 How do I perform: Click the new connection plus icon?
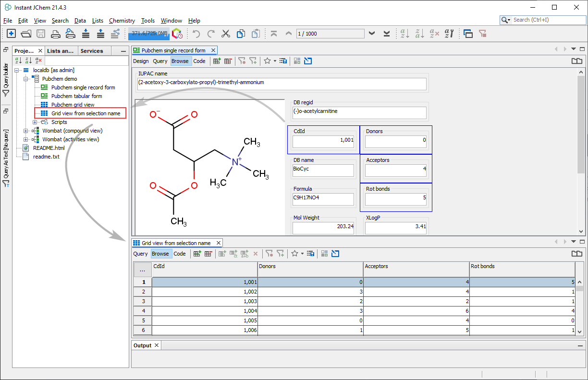[11, 34]
